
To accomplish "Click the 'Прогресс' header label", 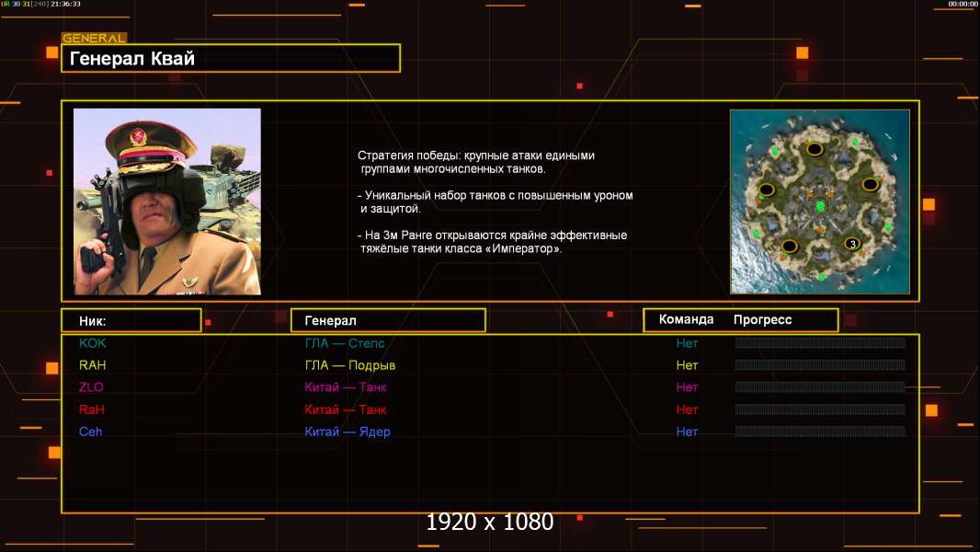I will pyautogui.click(x=762, y=320).
